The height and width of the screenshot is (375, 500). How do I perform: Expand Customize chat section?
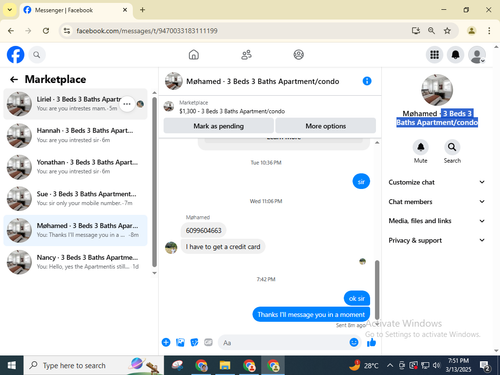click(x=436, y=182)
